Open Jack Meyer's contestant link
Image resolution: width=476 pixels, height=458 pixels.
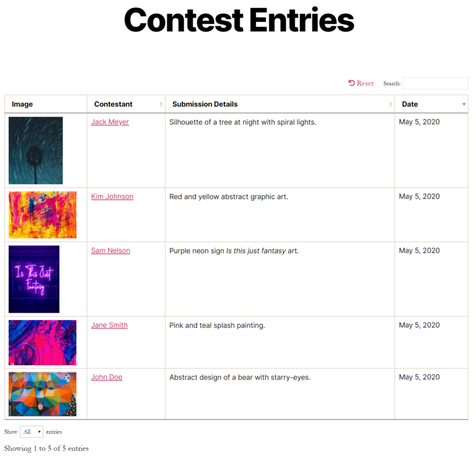pos(110,122)
